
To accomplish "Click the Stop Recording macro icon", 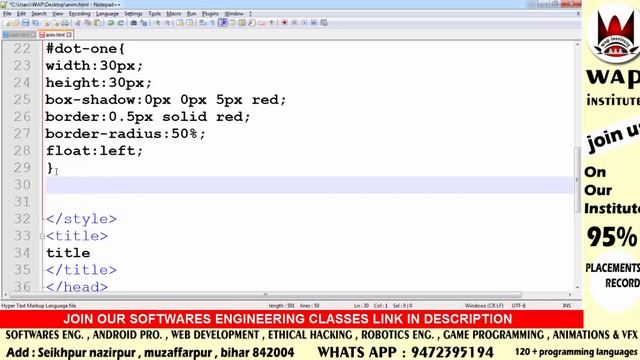I will [x=294, y=23].
